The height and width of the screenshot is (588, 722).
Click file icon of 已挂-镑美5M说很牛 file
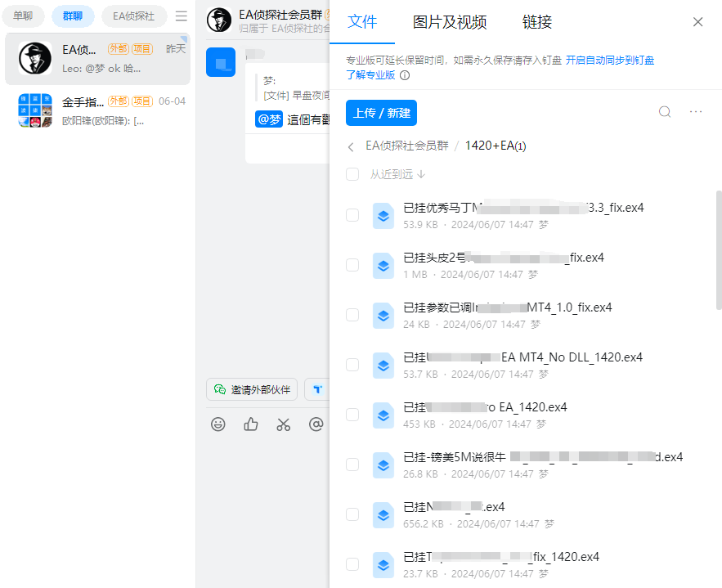[383, 465]
